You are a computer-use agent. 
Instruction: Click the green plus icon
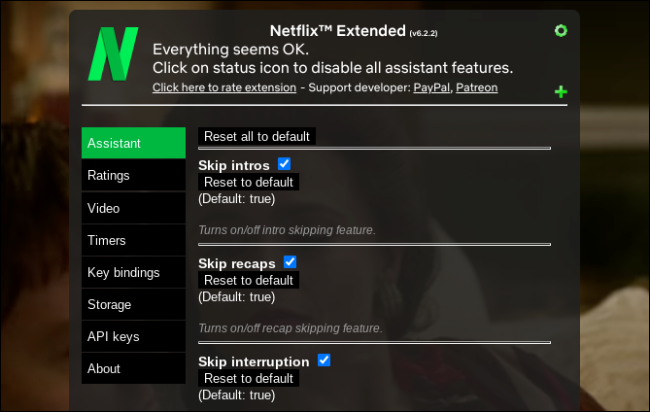pos(561,92)
